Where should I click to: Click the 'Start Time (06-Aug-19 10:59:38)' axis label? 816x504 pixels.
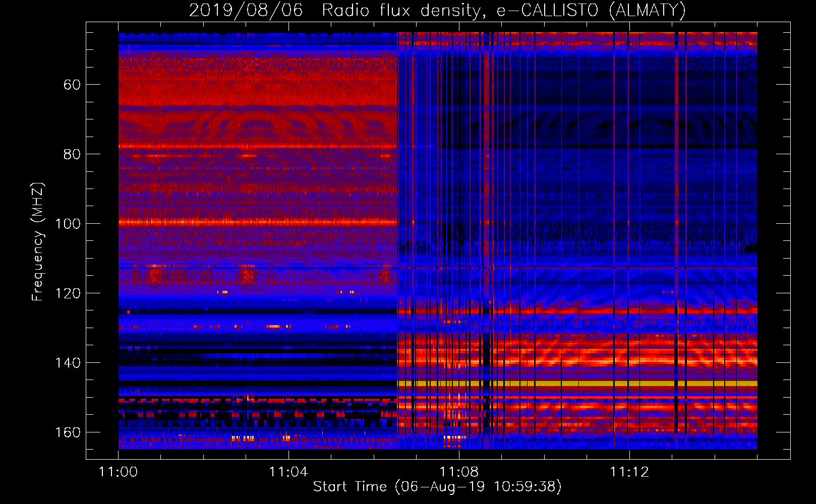[x=437, y=487]
